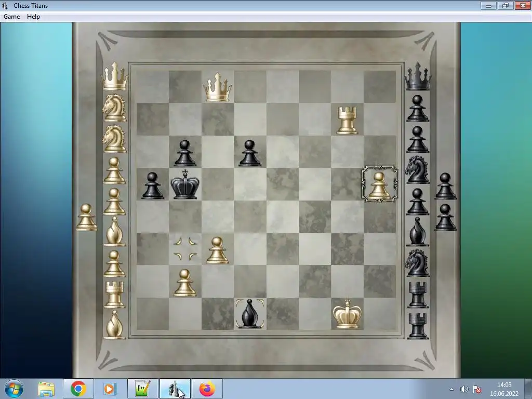532x399 pixels.
Task: Click the marked last-move square b3
Action: click(185, 249)
